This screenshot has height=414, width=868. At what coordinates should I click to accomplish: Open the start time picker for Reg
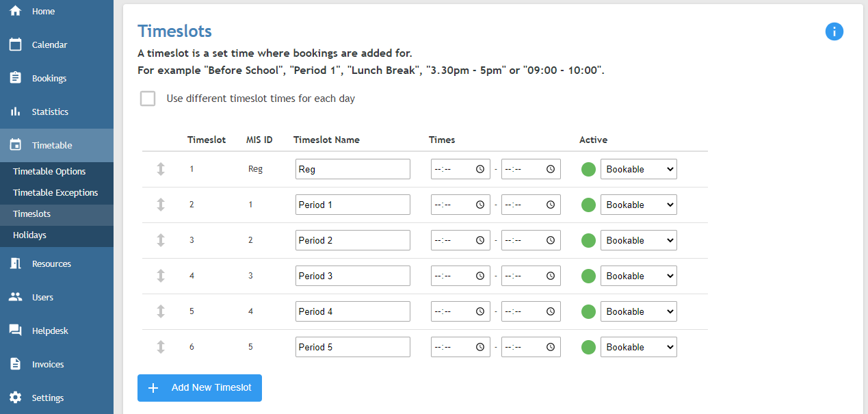(x=480, y=169)
